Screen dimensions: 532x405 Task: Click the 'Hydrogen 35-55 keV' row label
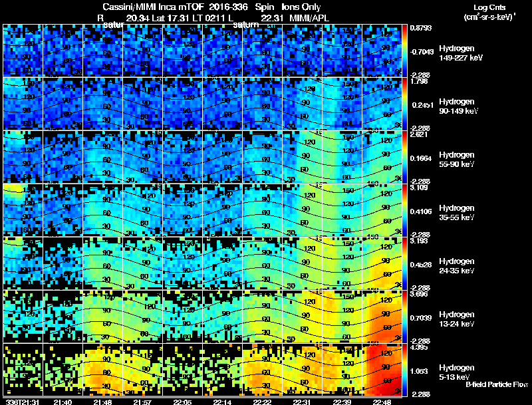pyautogui.click(x=457, y=213)
